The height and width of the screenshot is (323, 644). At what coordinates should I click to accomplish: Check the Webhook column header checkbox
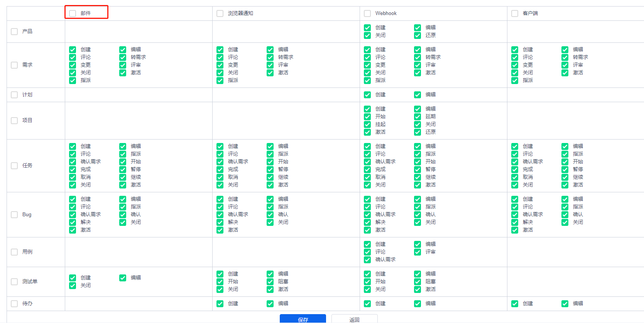pyautogui.click(x=367, y=13)
